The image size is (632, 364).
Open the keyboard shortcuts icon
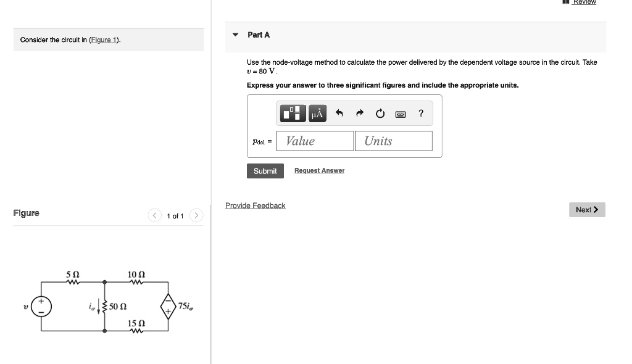(x=401, y=113)
